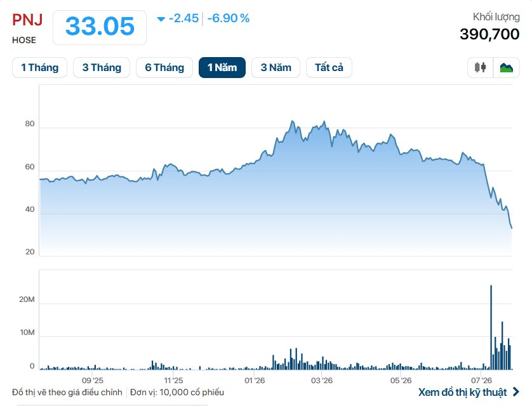Click the chevron next to Xem đồ thị kỹ thuật
The width and height of the screenshot is (532, 406).
[516, 392]
